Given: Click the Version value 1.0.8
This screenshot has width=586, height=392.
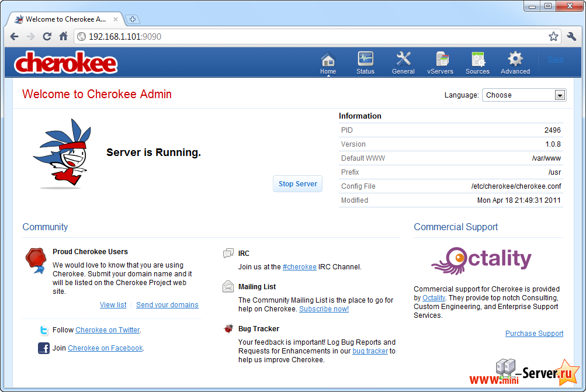Looking at the screenshot, I should (553, 144).
